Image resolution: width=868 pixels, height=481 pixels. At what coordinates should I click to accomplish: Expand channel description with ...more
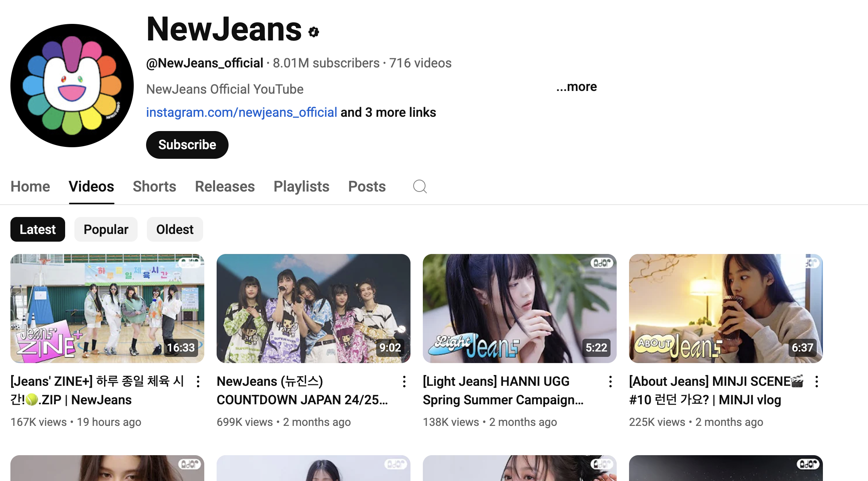(x=576, y=87)
